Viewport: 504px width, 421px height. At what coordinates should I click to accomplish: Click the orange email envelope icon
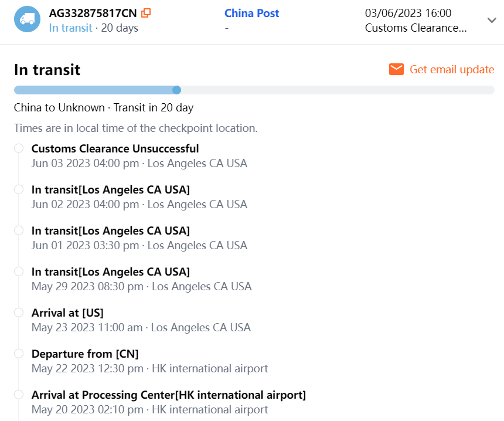pyautogui.click(x=397, y=70)
